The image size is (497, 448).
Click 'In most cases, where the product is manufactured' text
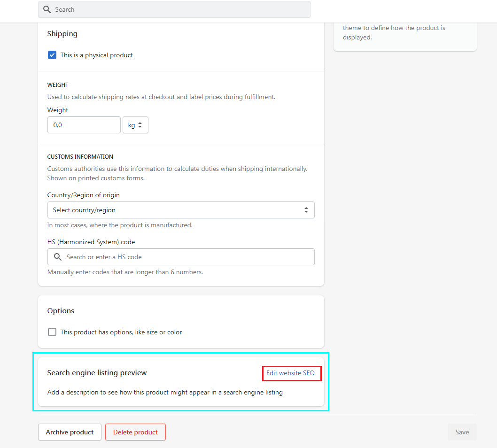click(x=120, y=225)
